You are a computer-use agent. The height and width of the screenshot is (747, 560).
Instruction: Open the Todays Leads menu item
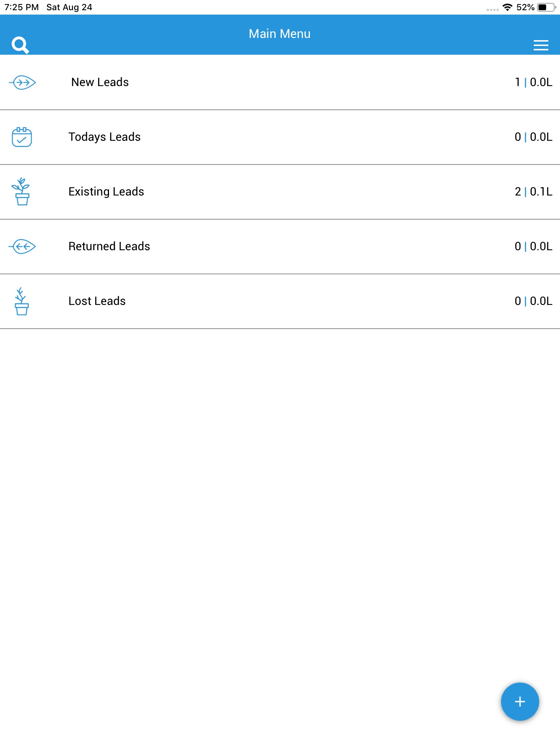(x=104, y=137)
